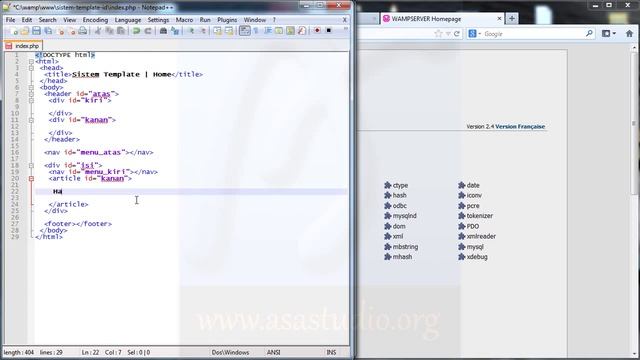The image size is (640, 360).
Task: Click the Copy toolbar icon
Action: tap(109, 31)
